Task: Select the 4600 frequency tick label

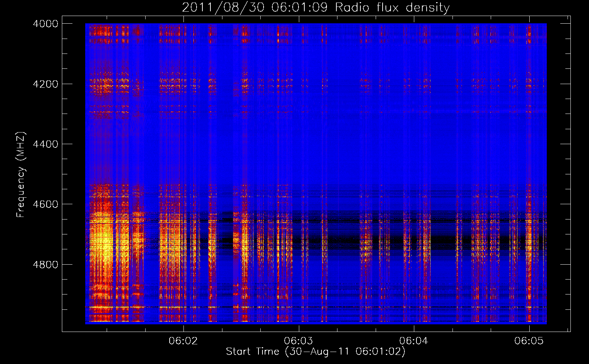Action: (x=46, y=204)
